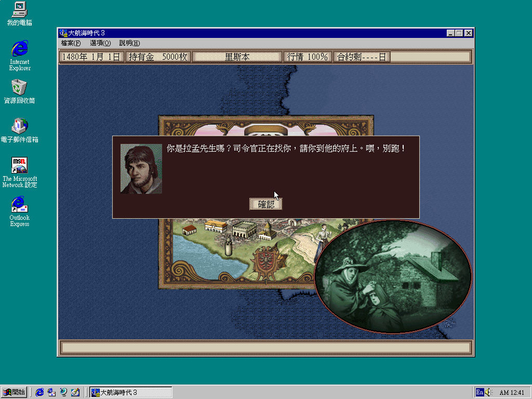Image resolution: width=532 pixels, height=399 pixels.
Task: Click the walled fortress building on town map
Action: pyautogui.click(x=244, y=229)
